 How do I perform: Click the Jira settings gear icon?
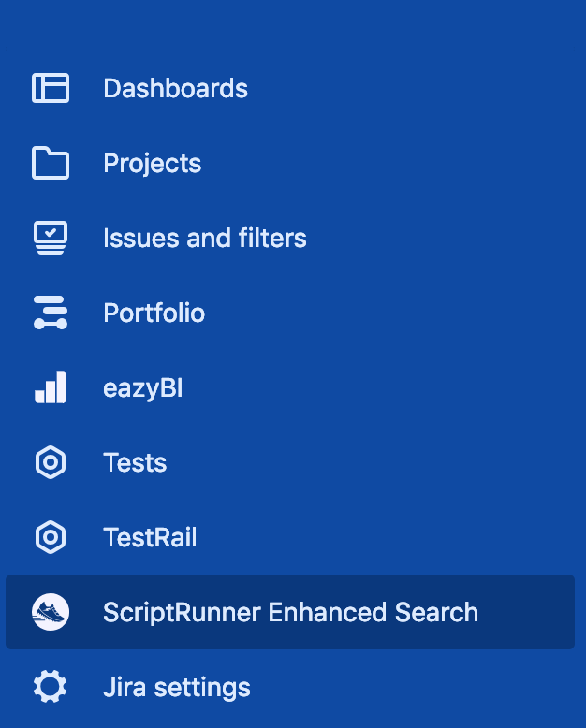51,686
